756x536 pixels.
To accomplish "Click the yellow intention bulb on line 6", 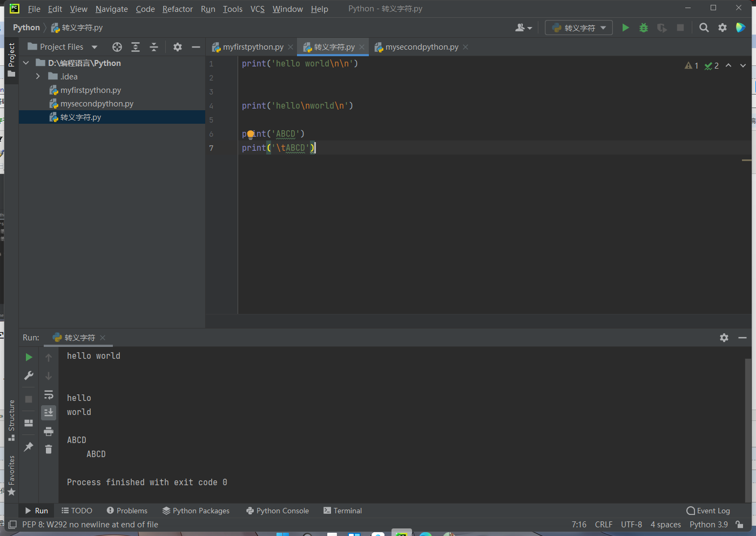I will [251, 134].
